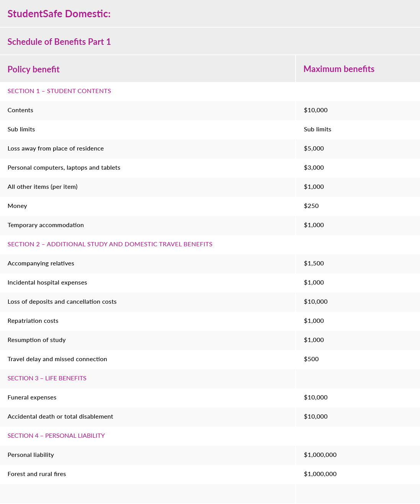Click Loss of deposits and cancellation costs

(62, 302)
